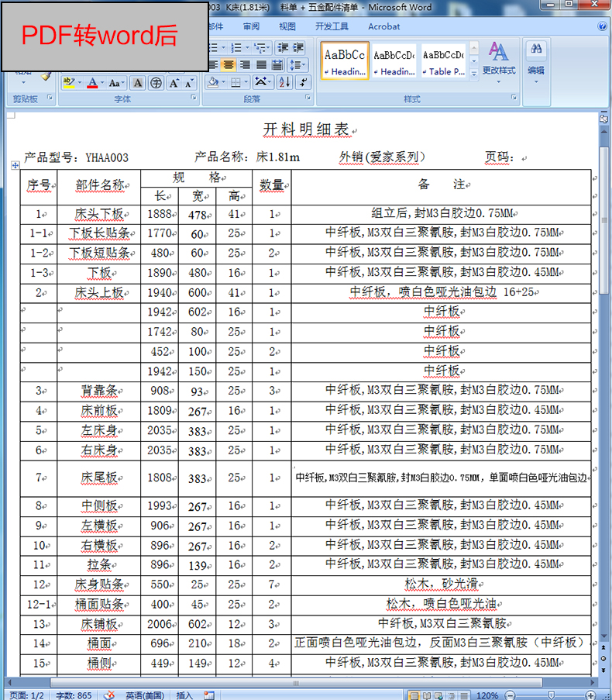Click the Sort A-Z icon

coord(284,82)
